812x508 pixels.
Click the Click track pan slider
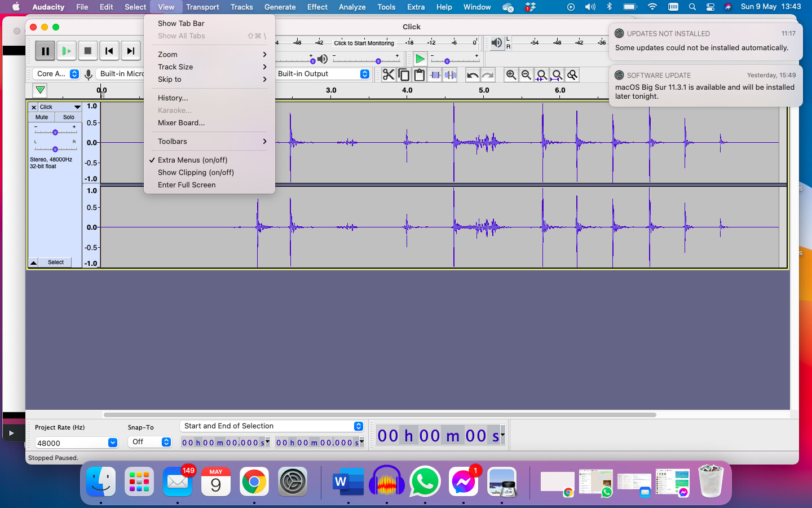[x=55, y=149]
